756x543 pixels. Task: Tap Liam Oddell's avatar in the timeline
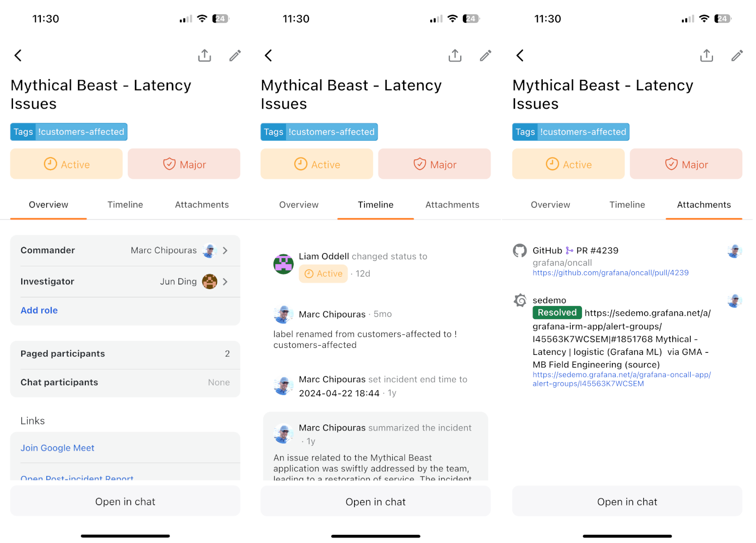(x=283, y=264)
